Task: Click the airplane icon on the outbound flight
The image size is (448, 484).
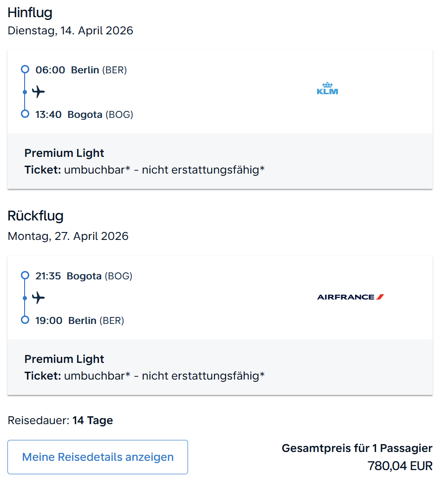Action: [39, 91]
